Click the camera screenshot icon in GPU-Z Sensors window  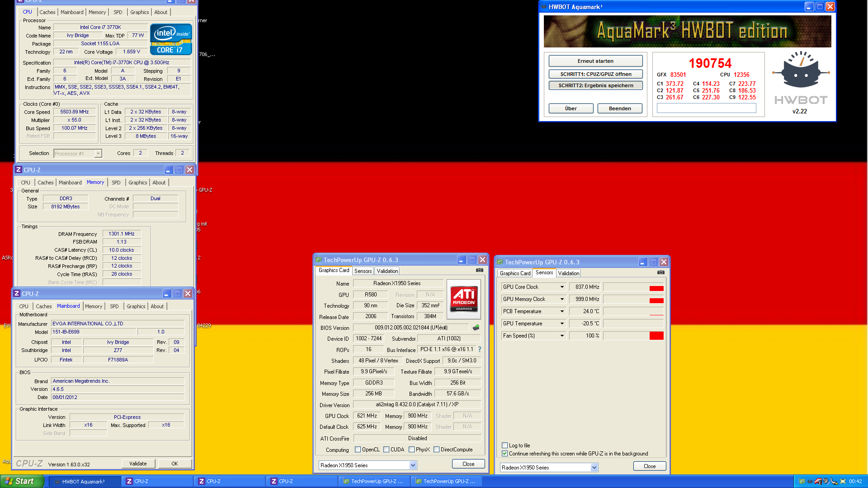click(x=661, y=272)
